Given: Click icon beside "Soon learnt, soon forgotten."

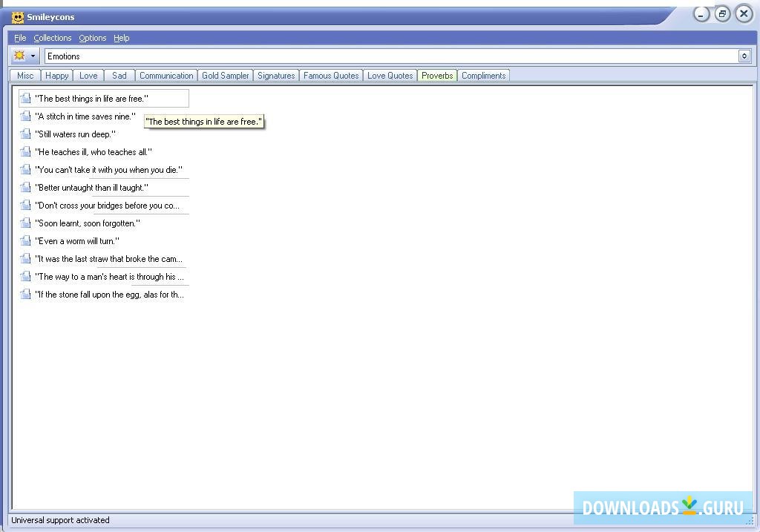Looking at the screenshot, I should point(26,223).
